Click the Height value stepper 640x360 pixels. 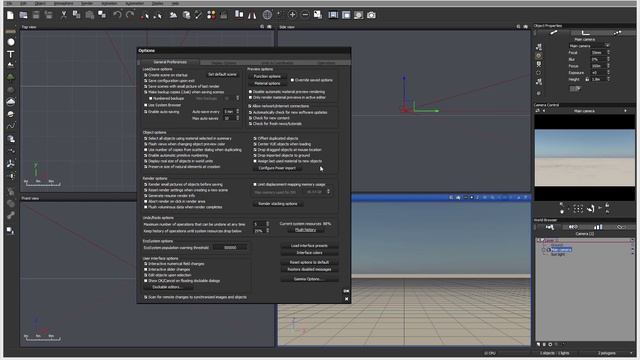point(608,79)
